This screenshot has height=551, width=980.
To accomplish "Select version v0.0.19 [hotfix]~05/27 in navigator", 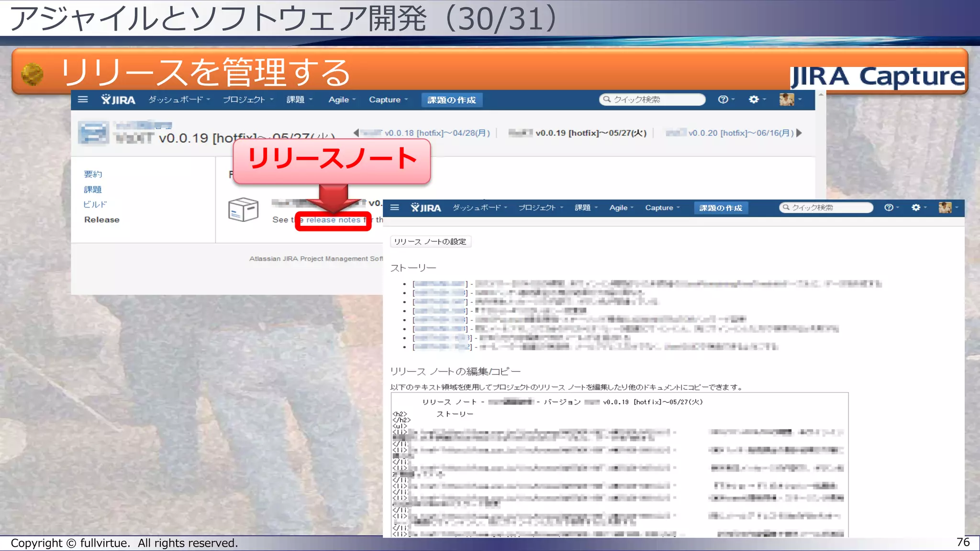I will pyautogui.click(x=577, y=133).
